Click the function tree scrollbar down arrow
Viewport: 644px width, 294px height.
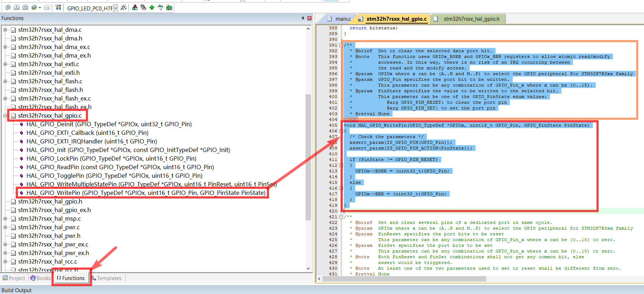(x=308, y=269)
